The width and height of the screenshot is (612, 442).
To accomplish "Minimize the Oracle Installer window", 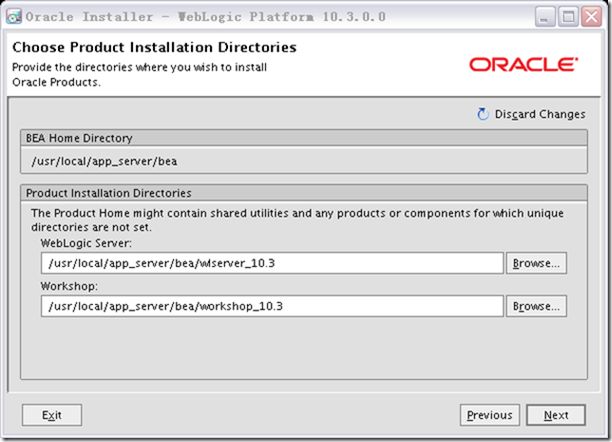I will (545, 17).
